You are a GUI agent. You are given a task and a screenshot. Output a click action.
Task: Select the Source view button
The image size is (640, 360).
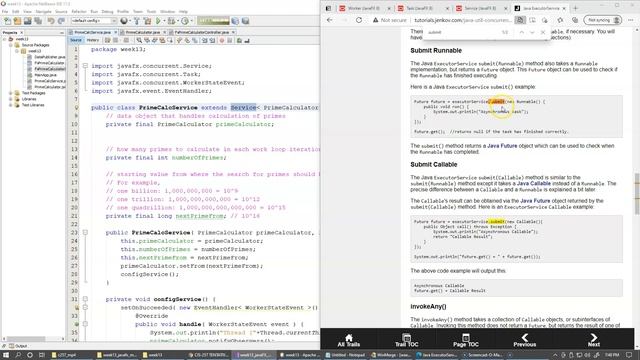click(76, 40)
